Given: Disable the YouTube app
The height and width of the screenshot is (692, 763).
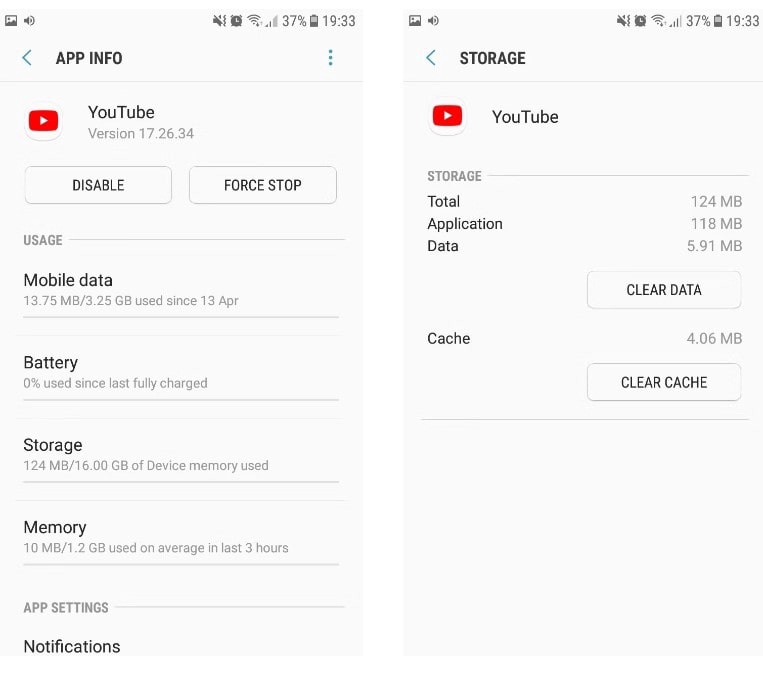Looking at the screenshot, I should click(x=98, y=185).
